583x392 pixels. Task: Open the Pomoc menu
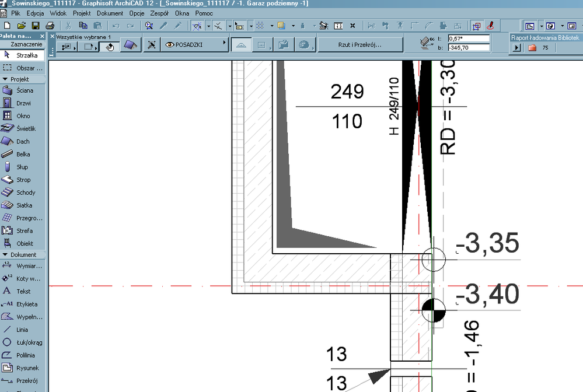204,13
